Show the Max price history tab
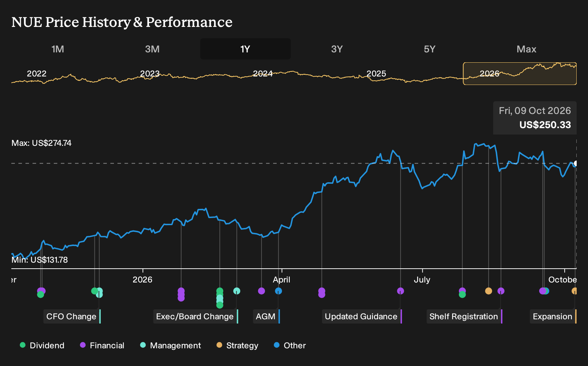This screenshot has height=366, width=588. [x=526, y=49]
